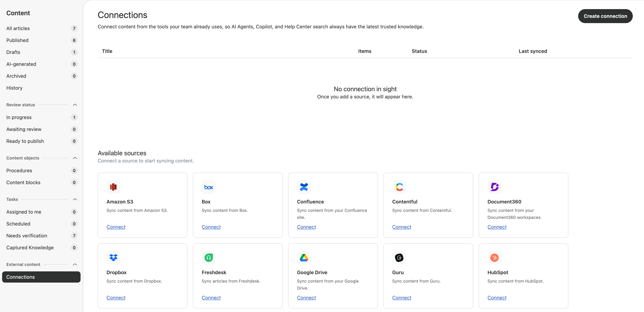Collapse the Review status section
Screen dimensions: 644x312
click(x=75, y=105)
